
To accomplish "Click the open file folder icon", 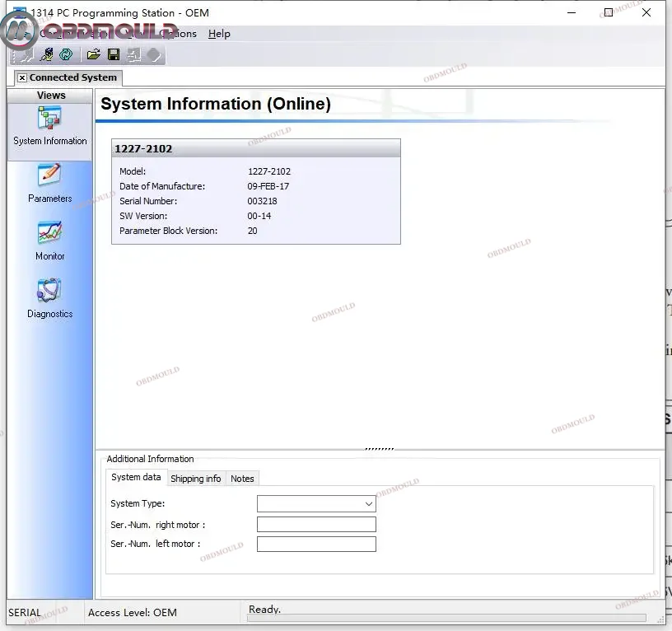I will click(93, 55).
